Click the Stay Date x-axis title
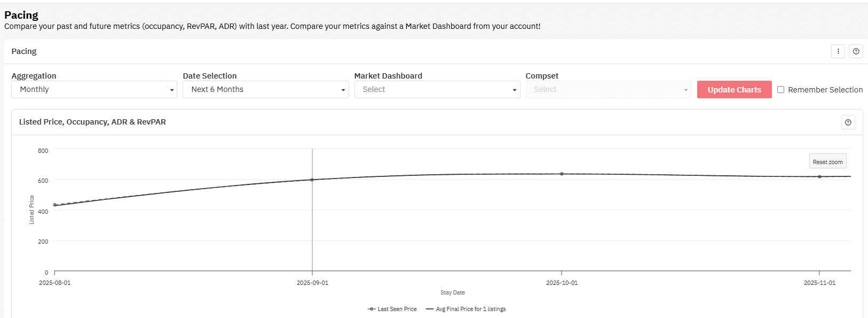The image size is (868, 318). pyautogui.click(x=452, y=292)
